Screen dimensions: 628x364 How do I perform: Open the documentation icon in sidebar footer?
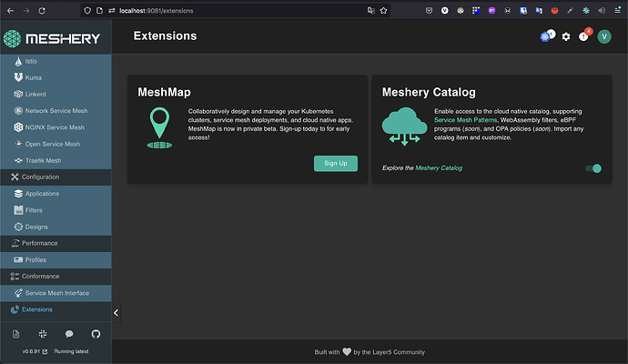(x=15, y=334)
